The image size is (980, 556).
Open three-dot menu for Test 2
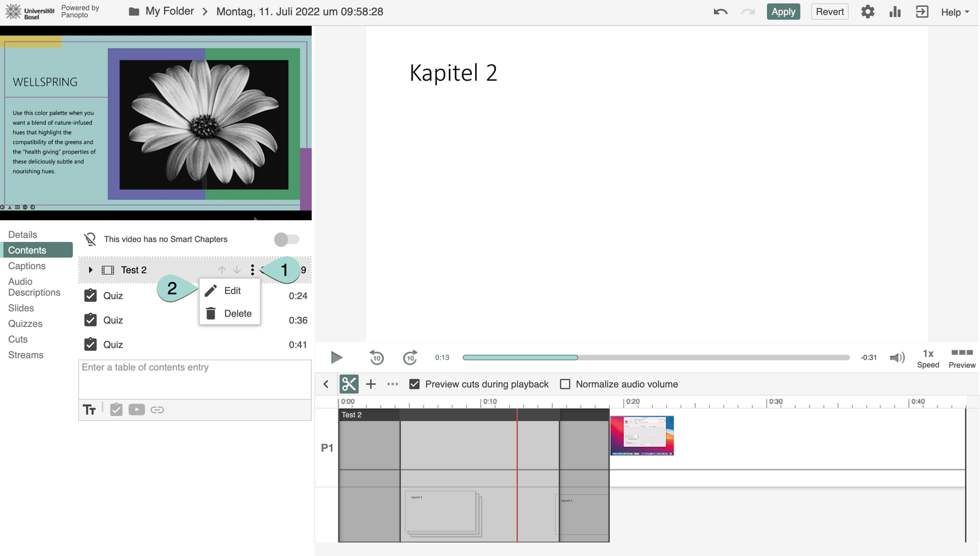(x=252, y=270)
